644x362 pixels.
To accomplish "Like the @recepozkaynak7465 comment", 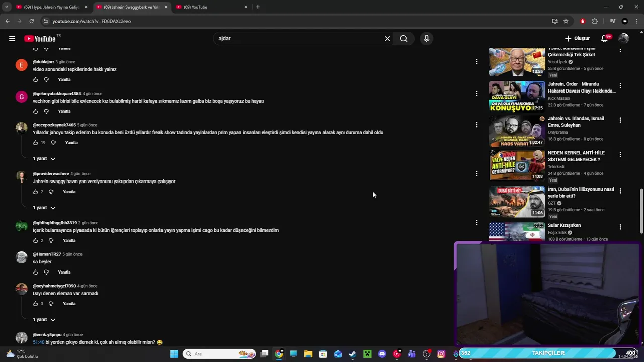I will (x=35, y=143).
